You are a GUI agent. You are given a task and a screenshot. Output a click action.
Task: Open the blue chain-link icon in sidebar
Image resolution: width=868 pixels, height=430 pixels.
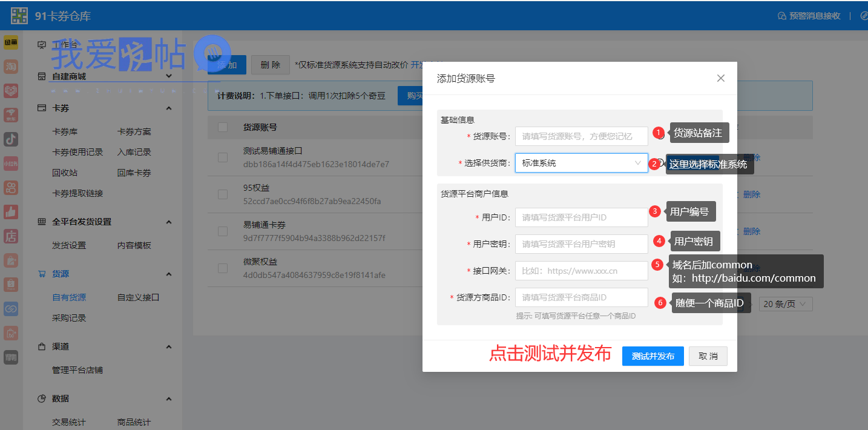11,309
